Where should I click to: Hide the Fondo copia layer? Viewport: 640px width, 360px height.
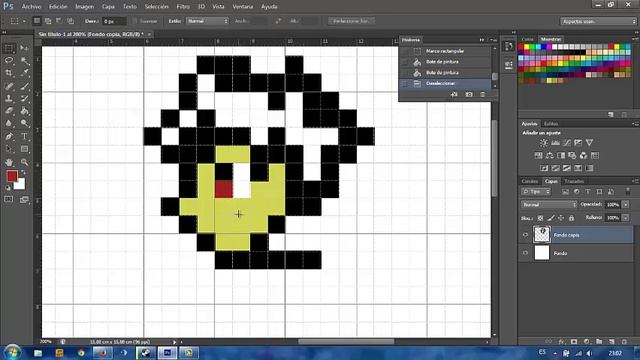tap(525, 235)
